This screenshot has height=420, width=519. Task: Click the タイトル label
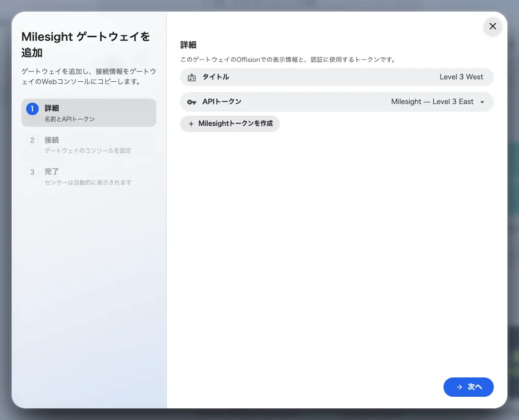pyautogui.click(x=215, y=77)
